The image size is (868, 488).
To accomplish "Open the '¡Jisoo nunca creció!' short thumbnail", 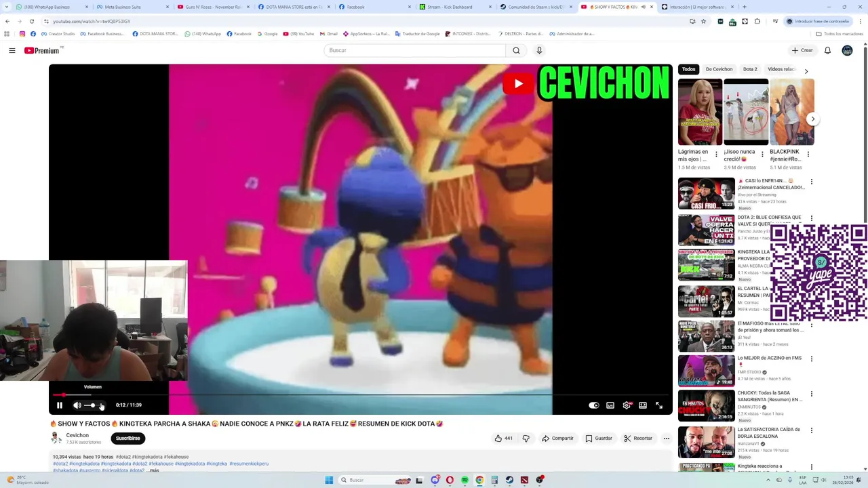I will coord(746,112).
